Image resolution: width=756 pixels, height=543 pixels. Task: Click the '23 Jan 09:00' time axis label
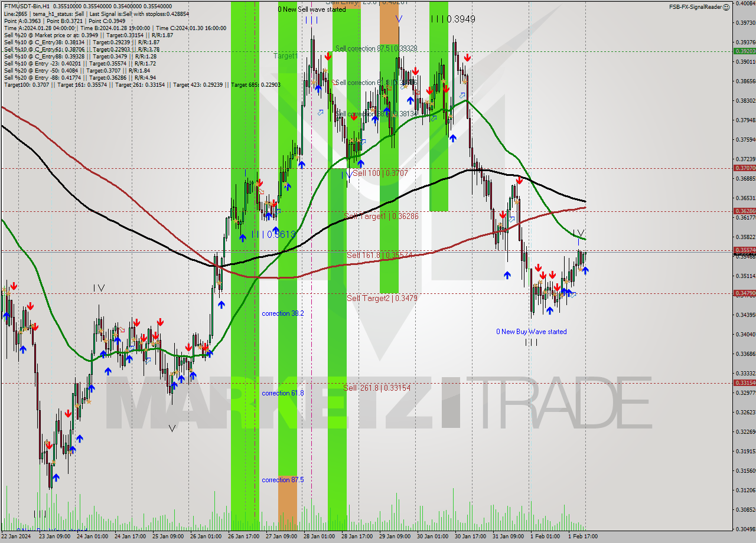[54, 537]
